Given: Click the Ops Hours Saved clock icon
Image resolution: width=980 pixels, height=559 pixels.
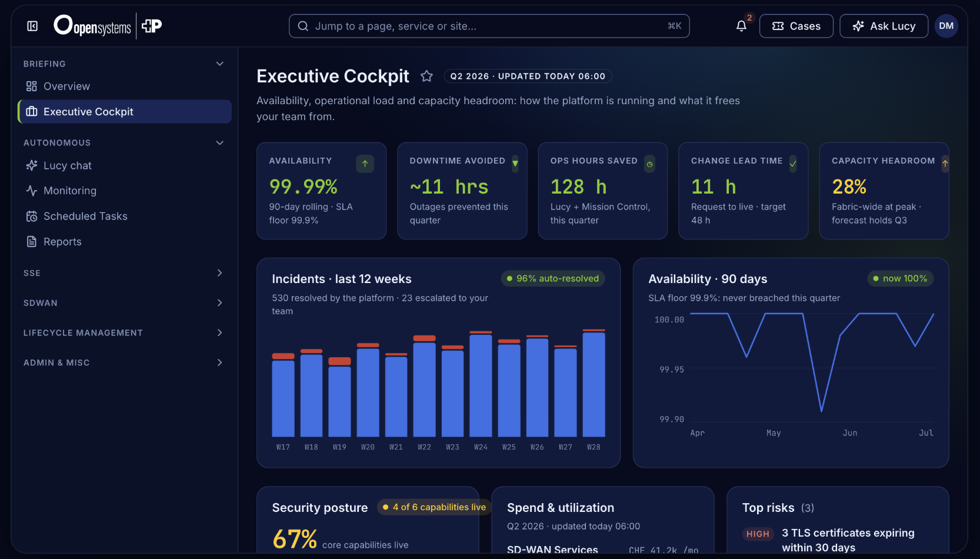Looking at the screenshot, I should click(x=649, y=164).
